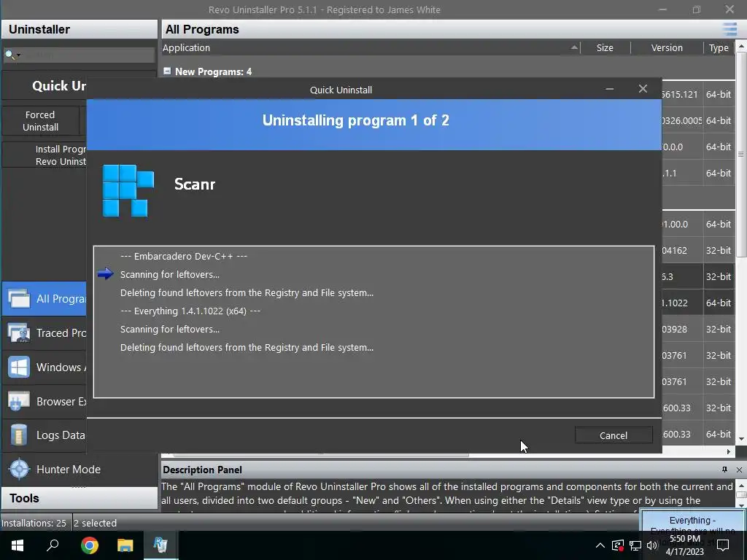The width and height of the screenshot is (747, 560).
Task: Sort by the Type column header
Action: [719, 47]
